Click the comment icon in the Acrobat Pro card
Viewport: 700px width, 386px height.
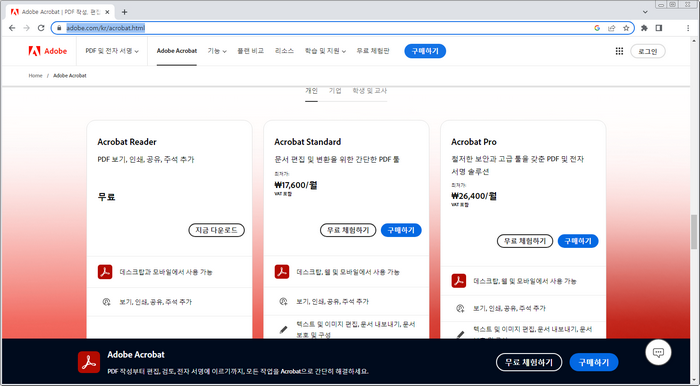click(x=460, y=308)
